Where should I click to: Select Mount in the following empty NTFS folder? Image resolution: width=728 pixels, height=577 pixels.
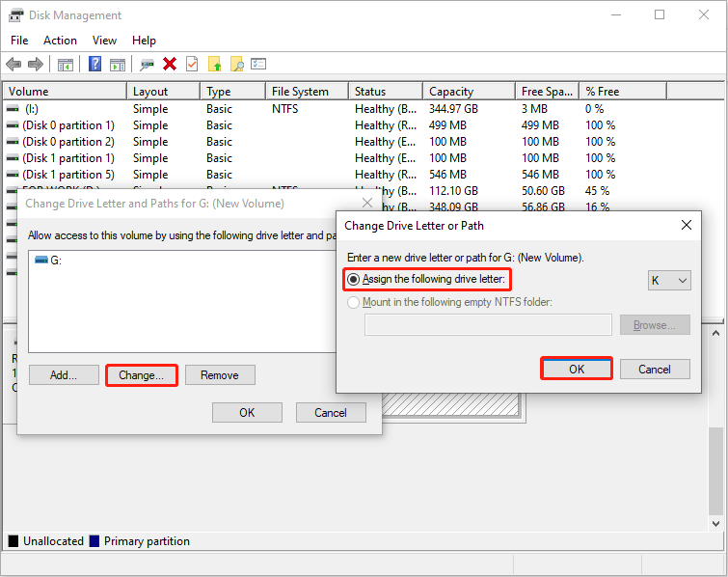(353, 302)
